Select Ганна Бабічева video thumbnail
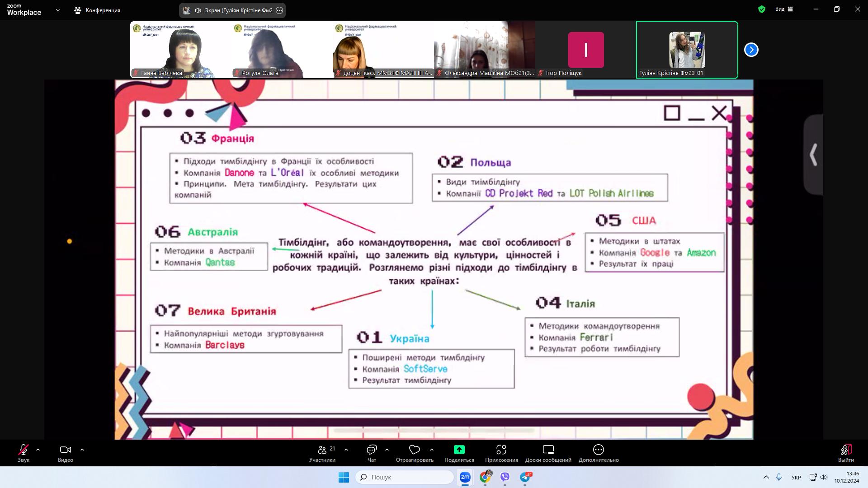The image size is (868, 488). tap(181, 50)
